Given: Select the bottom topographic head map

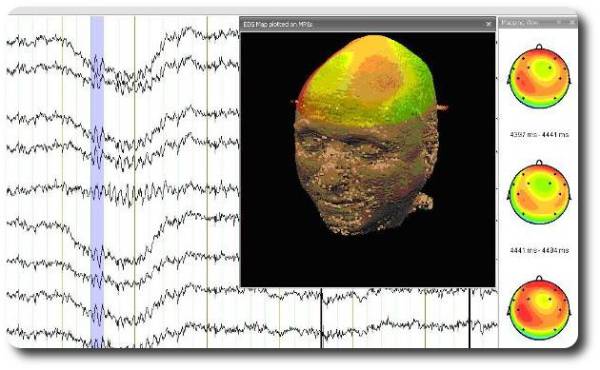Looking at the screenshot, I should (539, 308).
